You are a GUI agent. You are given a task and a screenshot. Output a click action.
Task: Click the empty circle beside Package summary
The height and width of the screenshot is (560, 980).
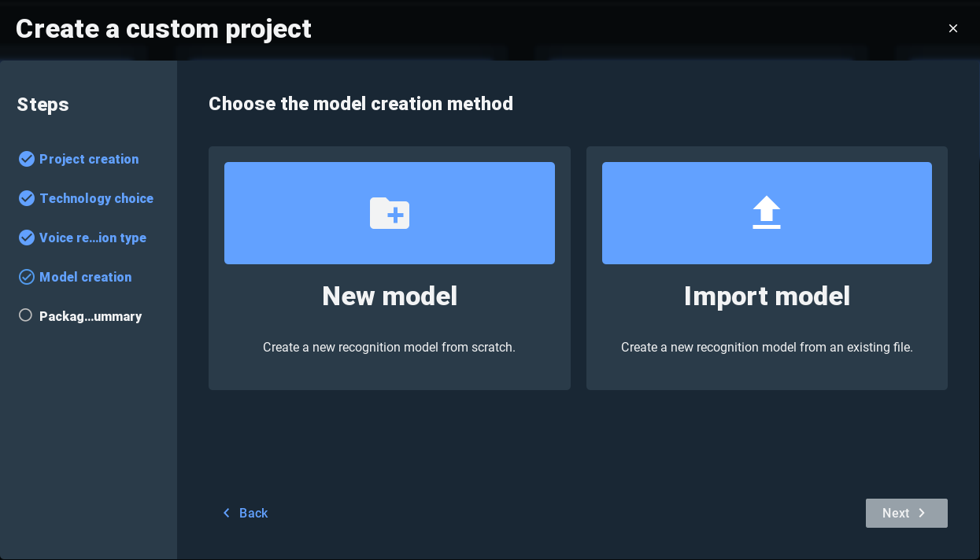pyautogui.click(x=26, y=315)
